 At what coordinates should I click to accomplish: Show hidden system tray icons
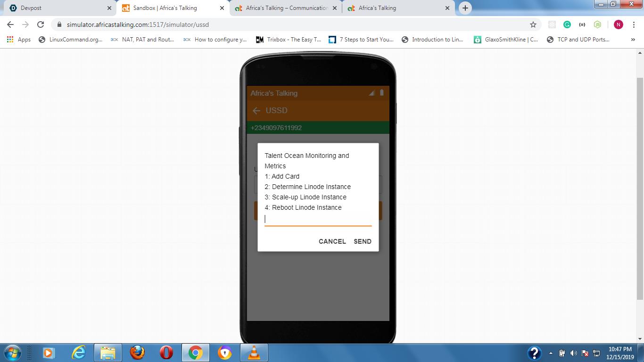click(x=551, y=353)
